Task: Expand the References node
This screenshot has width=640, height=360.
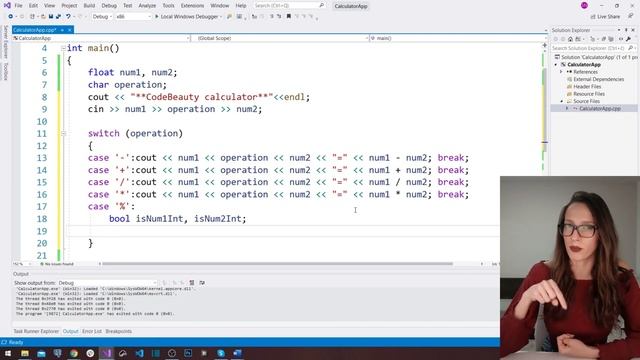Action: point(561,72)
